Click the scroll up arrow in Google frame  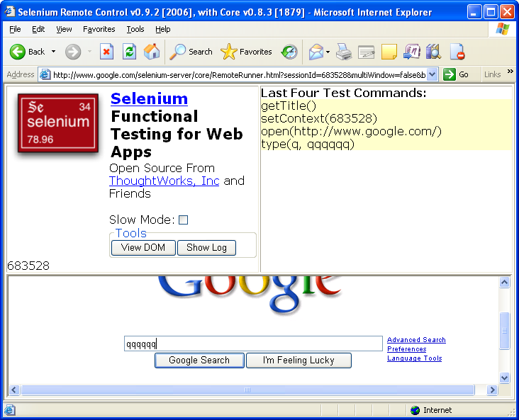click(x=504, y=283)
